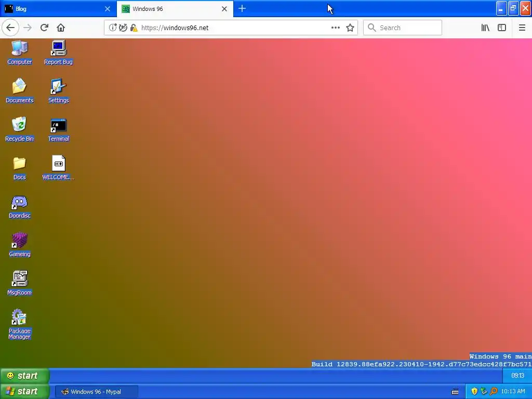Open the Windows XP start menu

coord(25,391)
